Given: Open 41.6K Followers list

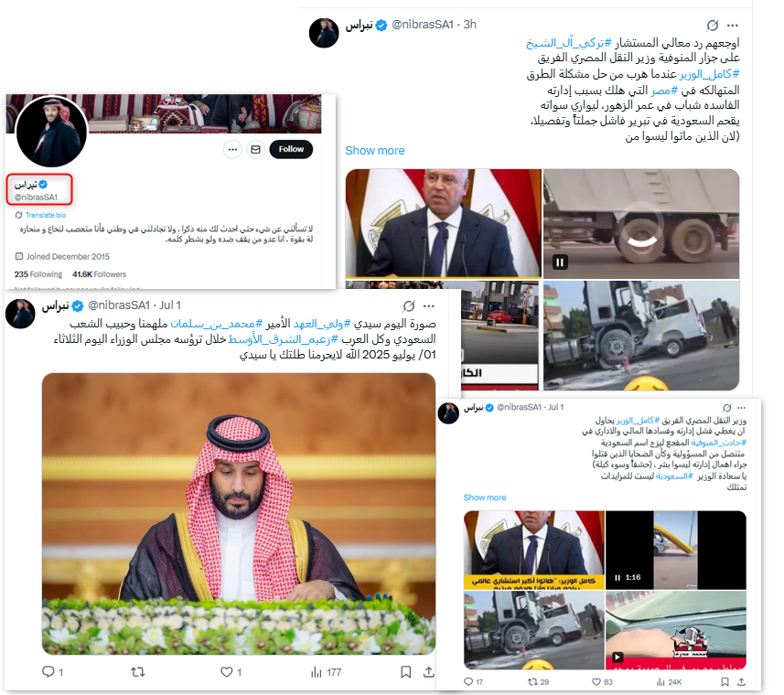Looking at the screenshot, I should pos(99,274).
